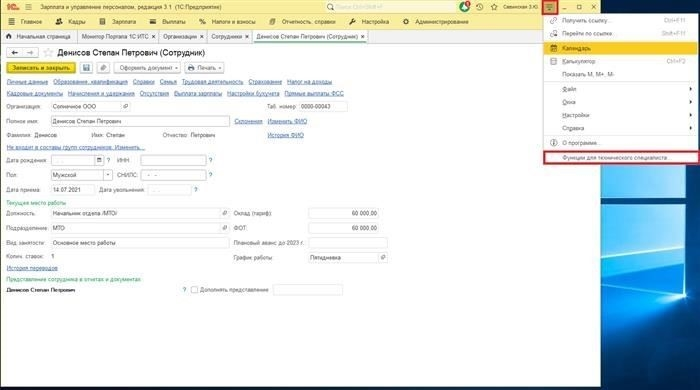Open the sections hamburger menu in title bar
Screen dimensions: 700x390
(29, 7)
